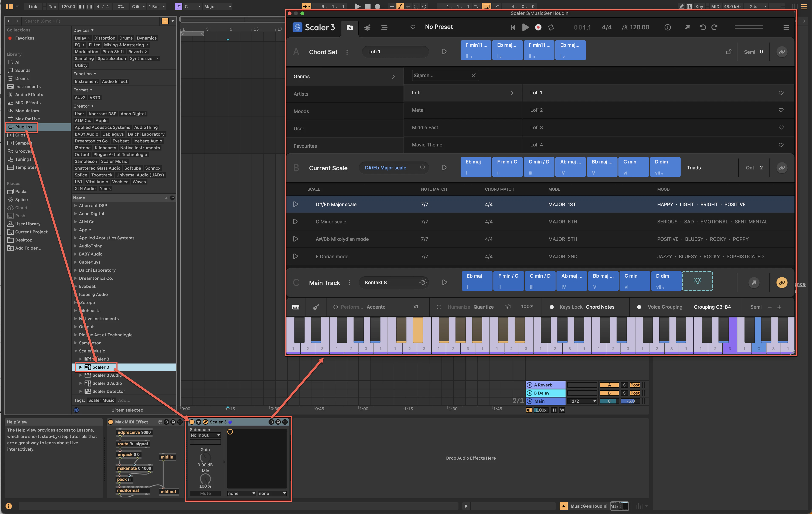This screenshot has width=812, height=514.
Task: Expand the Native Instruments folder
Action: click(76, 319)
